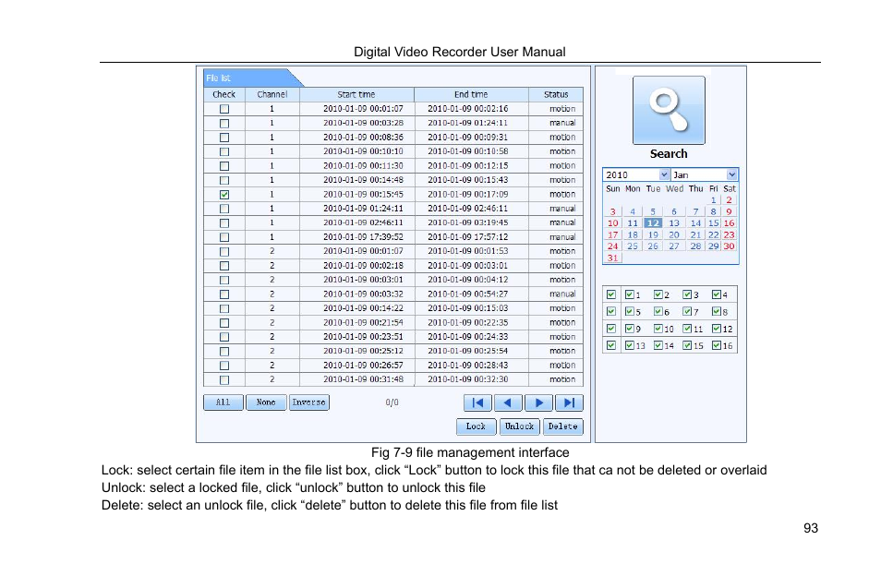This screenshot has height=588, width=881.
Task: Toggle channel 16 checkbox in channel grid
Action: tap(717, 345)
